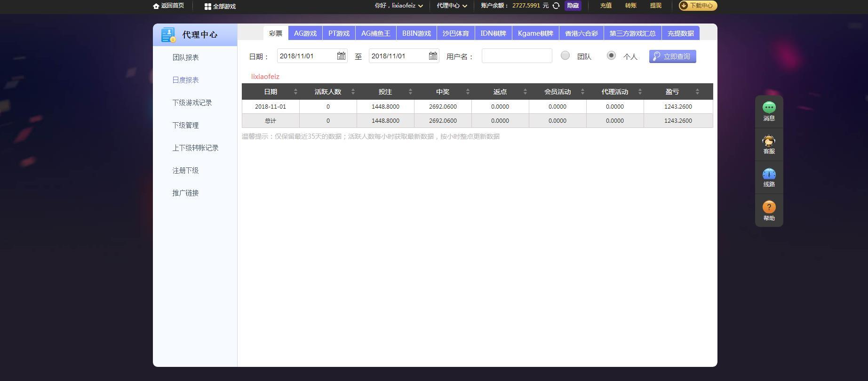Open 注册下级 in the sidebar

(186, 170)
